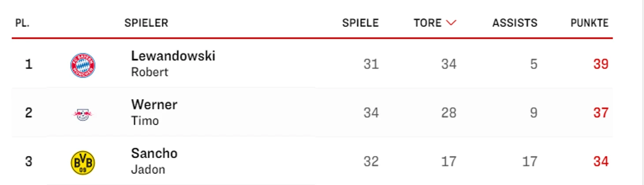Sort table by SPIELE column header

pyautogui.click(x=360, y=23)
